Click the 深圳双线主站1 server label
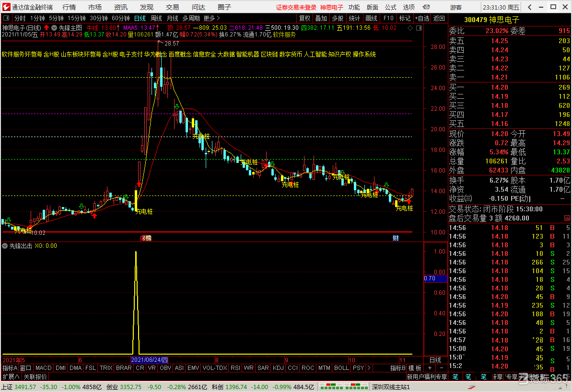This screenshot has width=572, height=392. point(391,387)
